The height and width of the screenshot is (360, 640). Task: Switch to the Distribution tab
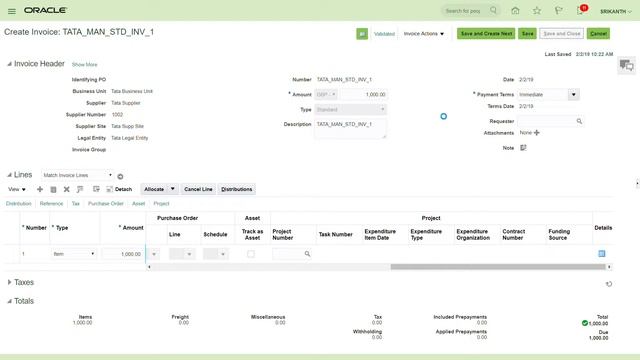click(18, 204)
